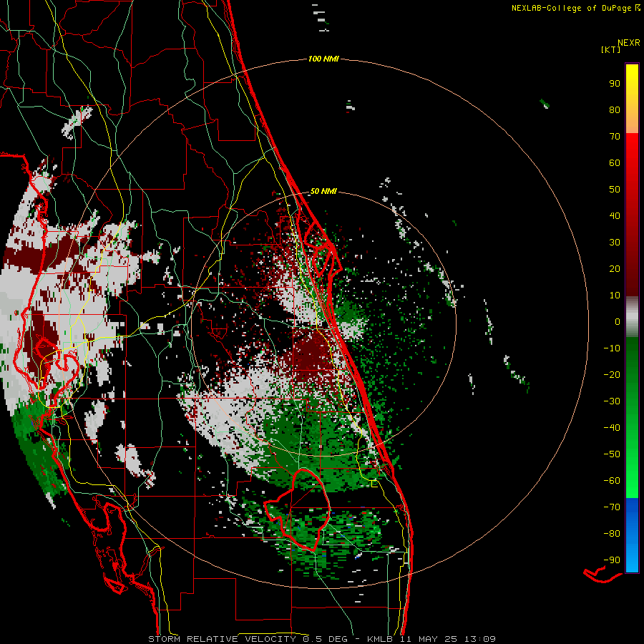This screenshot has height=644, width=644.
Task: Select the -40 value on the velocity scale
Action: click(x=612, y=428)
